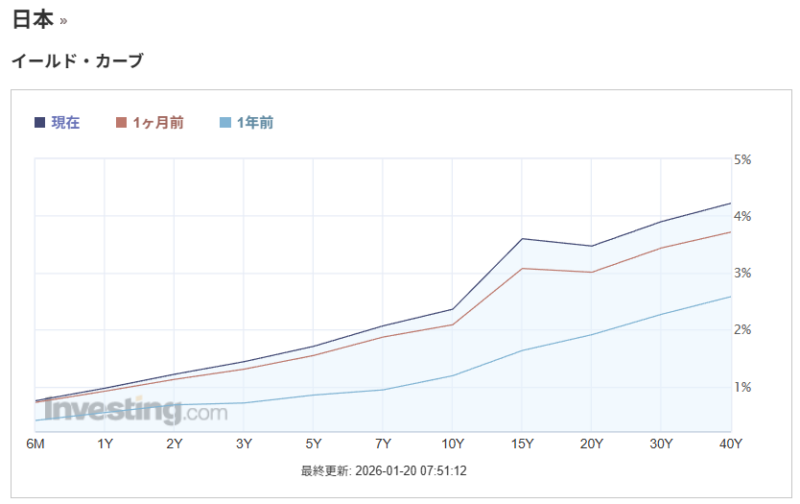Select the 現在 curve point at 40Y
Image resolution: width=800 pixels, height=504 pixels.
[730, 203]
